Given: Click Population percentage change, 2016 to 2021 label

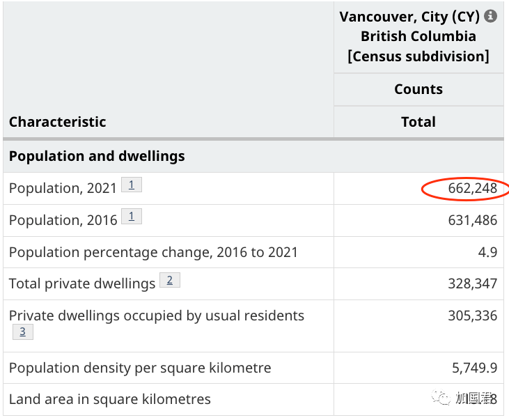Looking at the screenshot, I should click(153, 252).
